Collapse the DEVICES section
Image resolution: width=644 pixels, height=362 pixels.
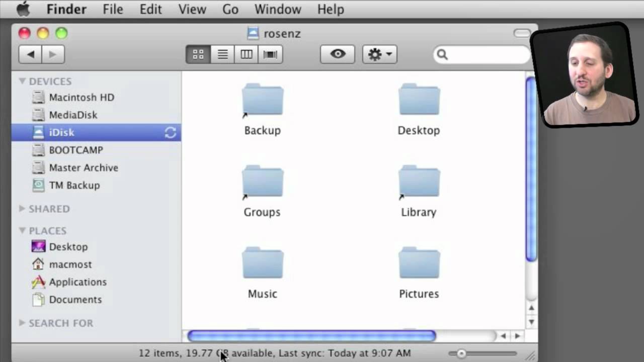click(22, 81)
